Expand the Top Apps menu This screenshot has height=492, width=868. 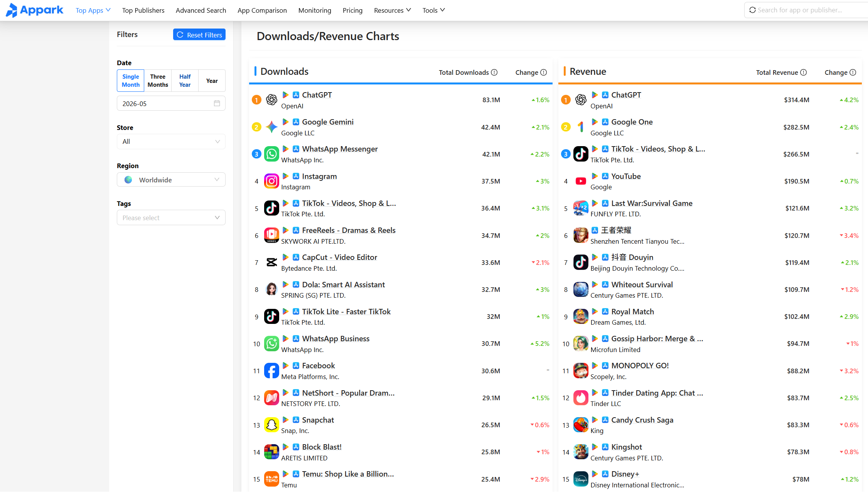93,10
